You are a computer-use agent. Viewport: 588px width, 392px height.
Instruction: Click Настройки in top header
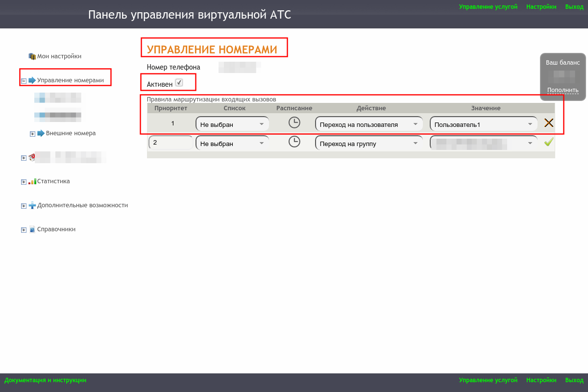[541, 7]
